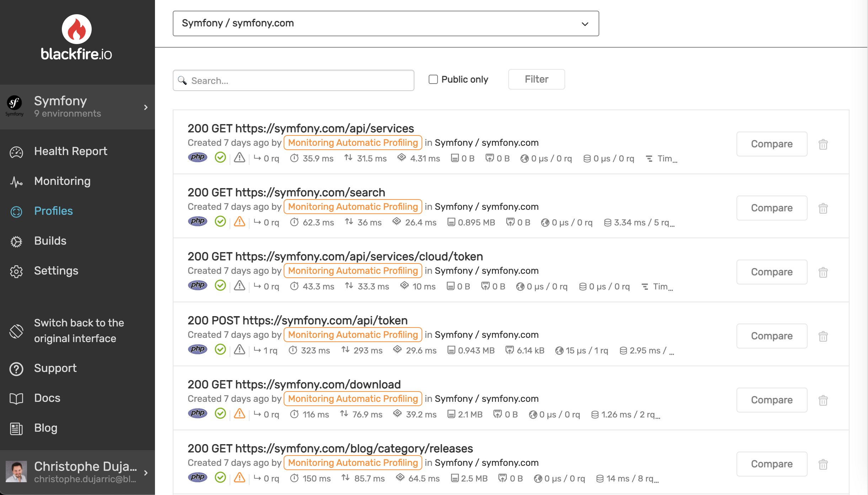Image resolution: width=868 pixels, height=495 pixels.
Task: Click the search profiles input field
Action: click(x=293, y=80)
